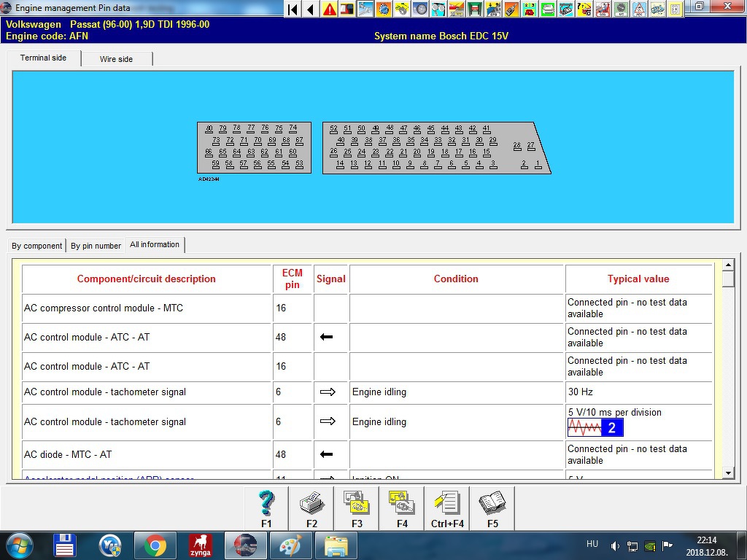Click the scrollbar down arrow of table
Screen dimensions: 747x560
728,472
